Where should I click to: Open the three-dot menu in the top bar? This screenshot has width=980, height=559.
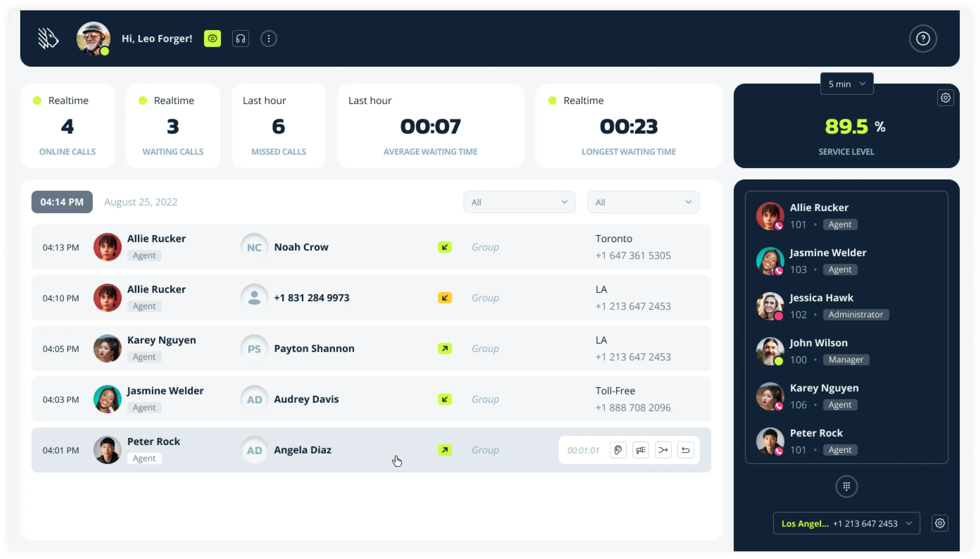pyautogui.click(x=268, y=38)
